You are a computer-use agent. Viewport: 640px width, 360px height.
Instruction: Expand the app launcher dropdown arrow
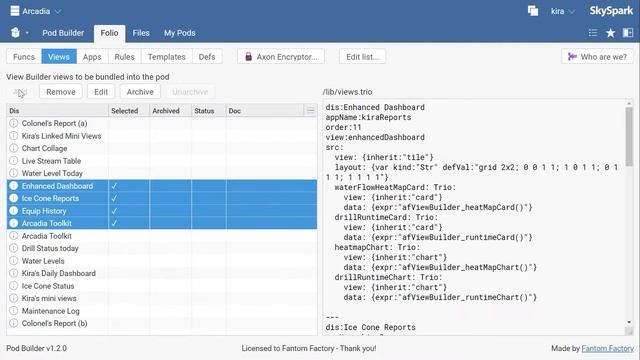pos(27,33)
